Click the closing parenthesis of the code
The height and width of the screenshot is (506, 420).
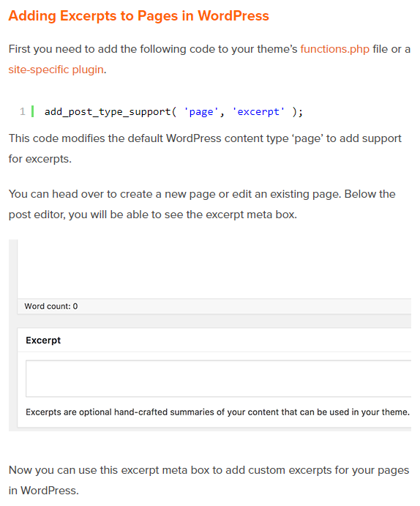pos(294,111)
